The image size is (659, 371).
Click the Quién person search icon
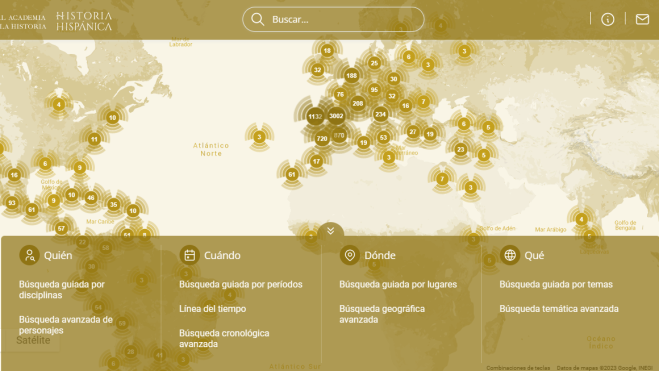click(x=29, y=255)
